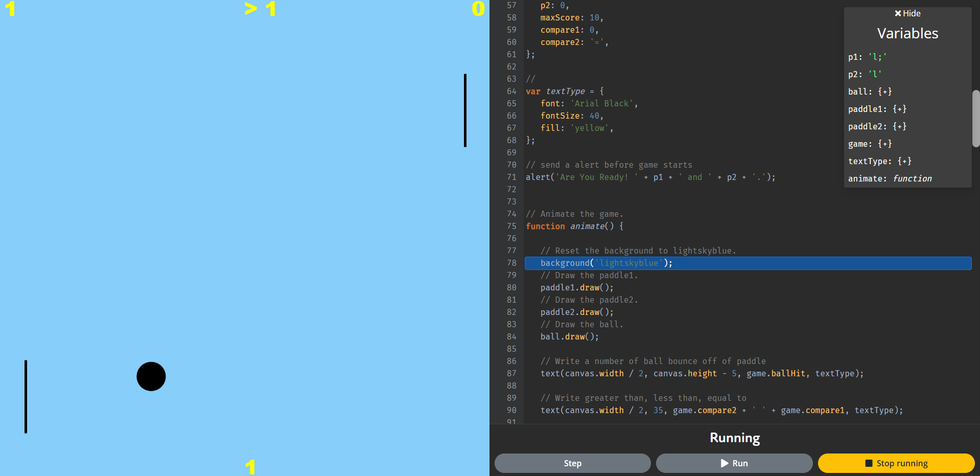Click the font: 'Arial Black' line
Viewport: 980px width, 476px height.
589,103
